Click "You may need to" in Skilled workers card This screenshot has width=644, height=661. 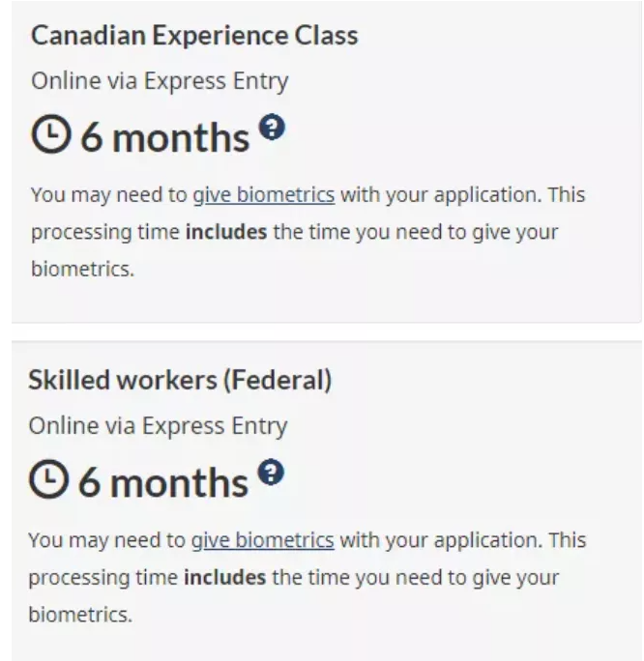click(107, 538)
